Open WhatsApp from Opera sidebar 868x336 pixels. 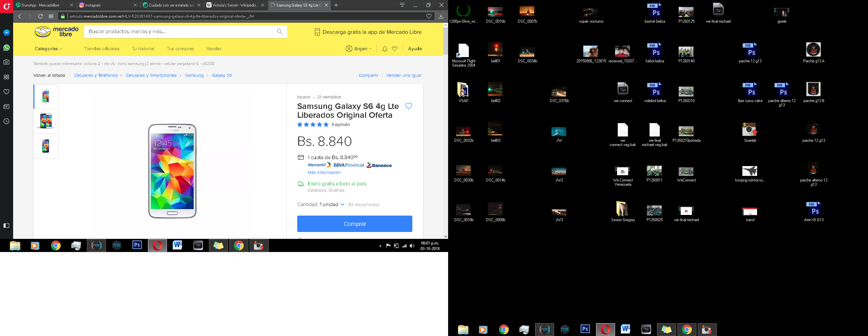[x=6, y=48]
